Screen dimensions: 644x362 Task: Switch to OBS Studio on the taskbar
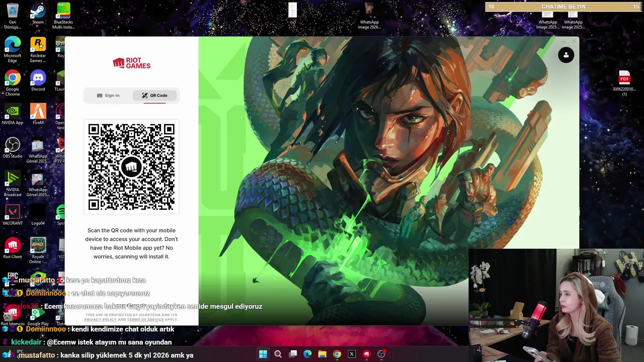point(381,354)
